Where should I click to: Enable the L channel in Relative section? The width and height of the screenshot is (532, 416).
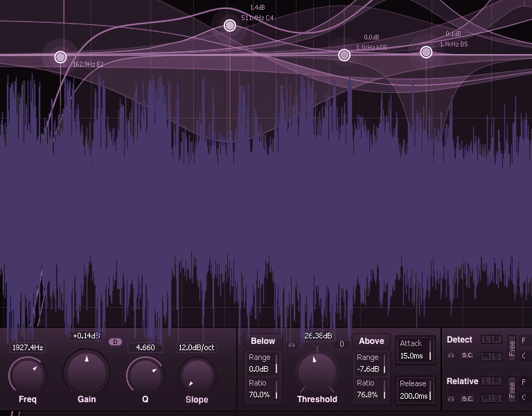click(x=486, y=381)
